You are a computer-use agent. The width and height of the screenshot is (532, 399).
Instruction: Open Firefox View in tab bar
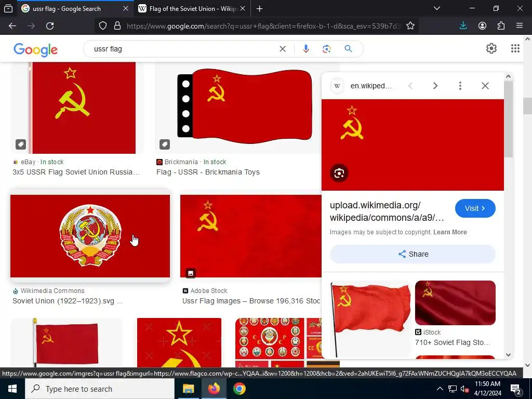(8, 8)
